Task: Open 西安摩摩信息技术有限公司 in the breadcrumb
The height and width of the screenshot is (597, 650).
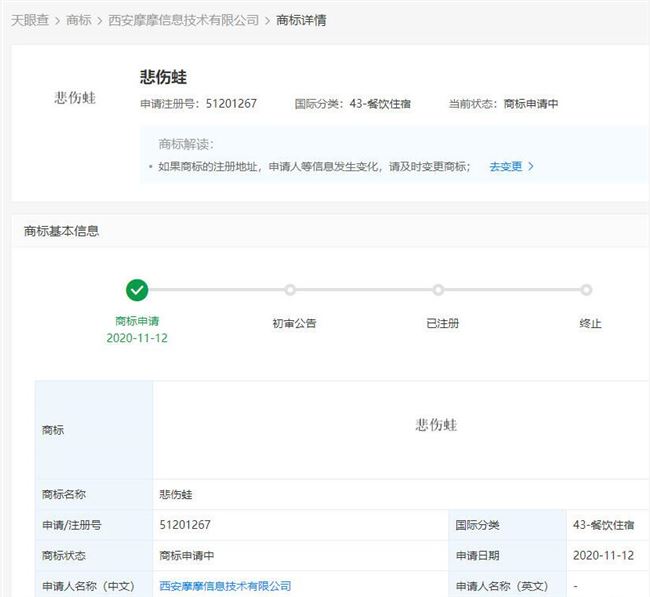Action: coord(184,20)
